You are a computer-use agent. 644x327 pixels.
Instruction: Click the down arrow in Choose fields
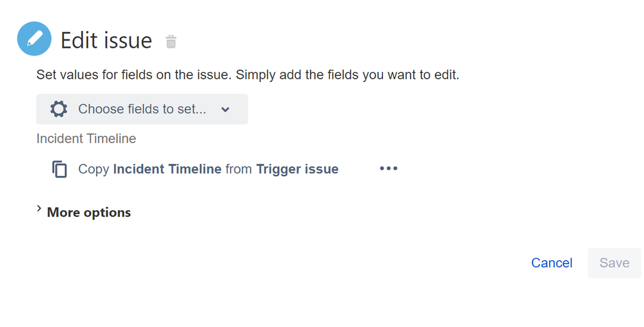click(x=225, y=110)
